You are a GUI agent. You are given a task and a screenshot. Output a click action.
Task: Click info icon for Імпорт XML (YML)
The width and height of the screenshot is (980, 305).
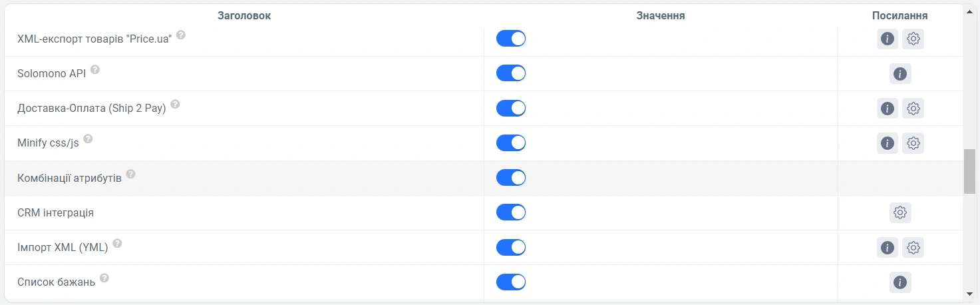tap(887, 248)
